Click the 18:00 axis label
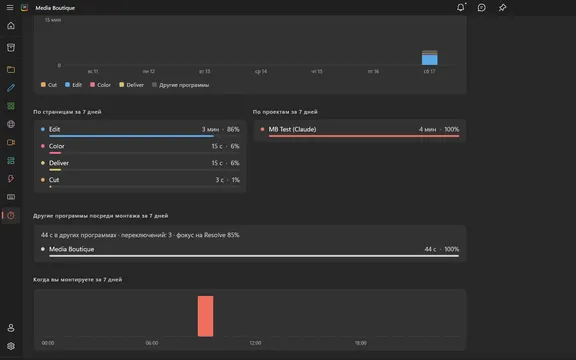576x360 pixels. pyautogui.click(x=360, y=343)
